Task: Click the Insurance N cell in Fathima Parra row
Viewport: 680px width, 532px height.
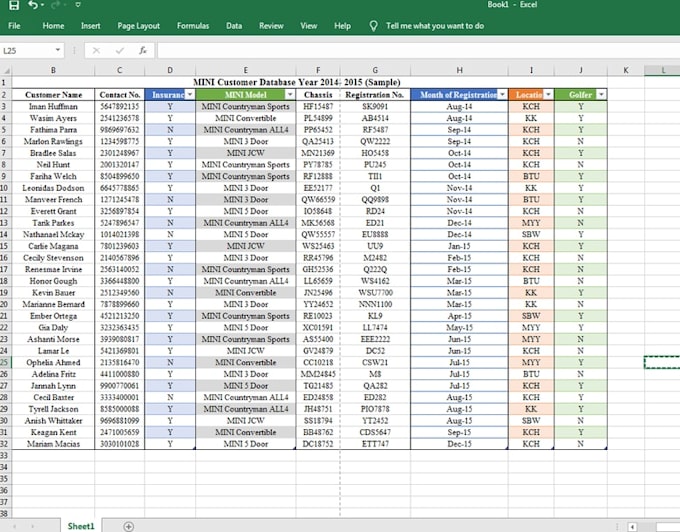Action: [170, 130]
